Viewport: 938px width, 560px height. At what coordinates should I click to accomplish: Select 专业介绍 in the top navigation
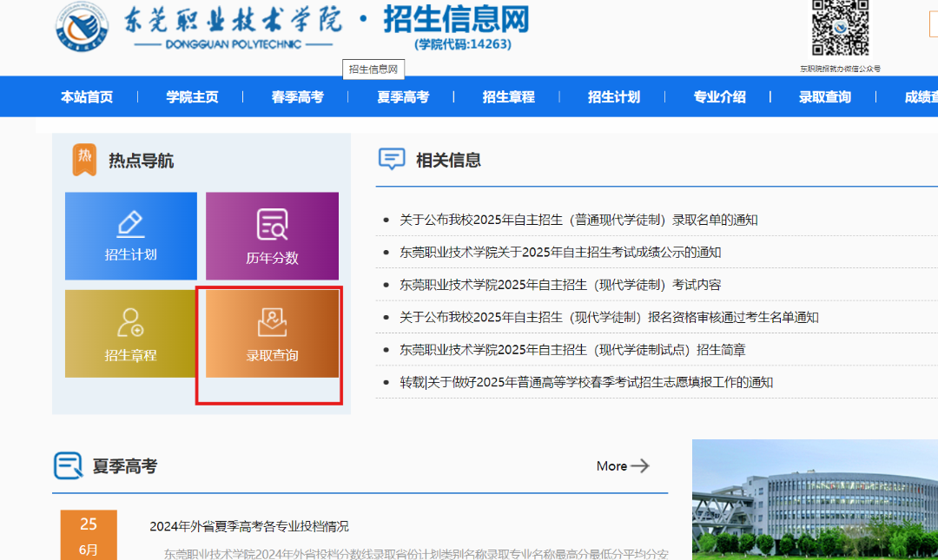719,96
